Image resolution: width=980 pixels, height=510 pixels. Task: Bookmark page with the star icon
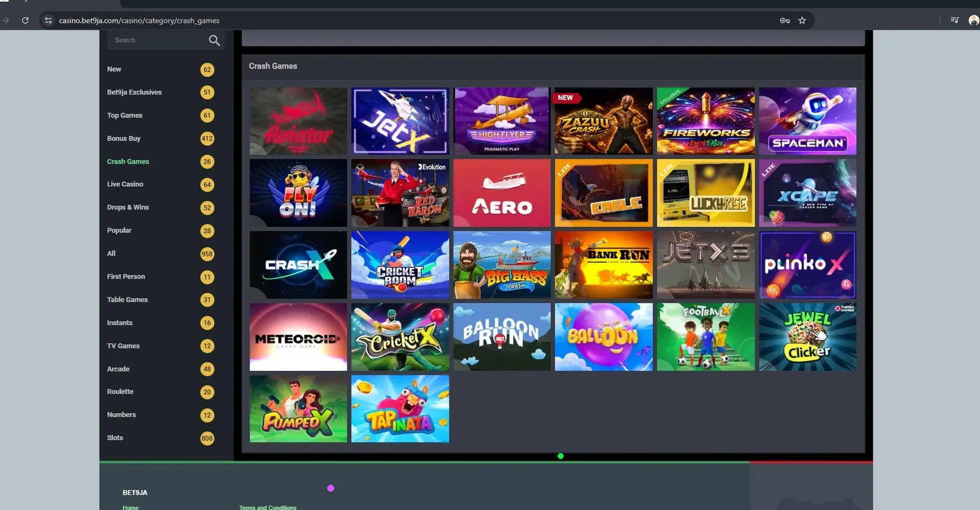[802, 20]
